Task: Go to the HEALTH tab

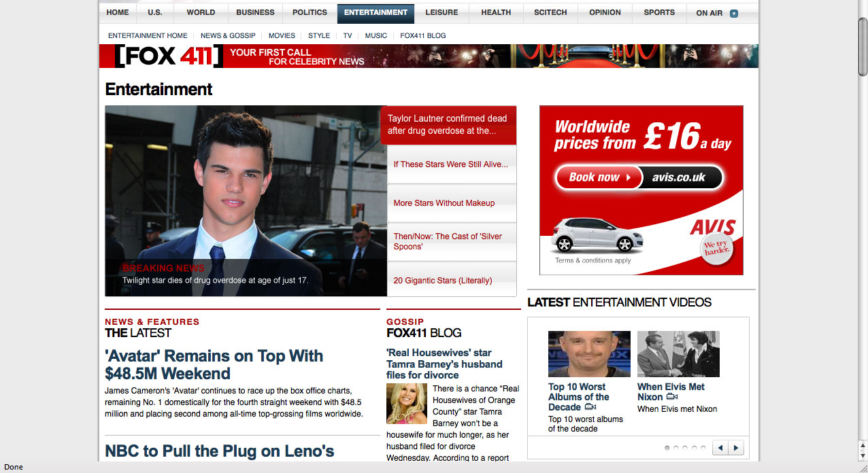Action: coord(496,12)
